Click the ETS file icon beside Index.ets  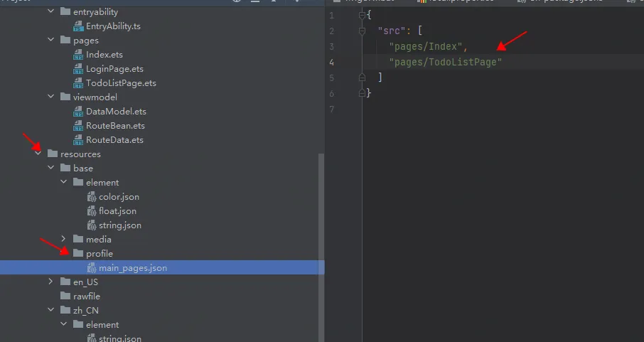[78, 55]
